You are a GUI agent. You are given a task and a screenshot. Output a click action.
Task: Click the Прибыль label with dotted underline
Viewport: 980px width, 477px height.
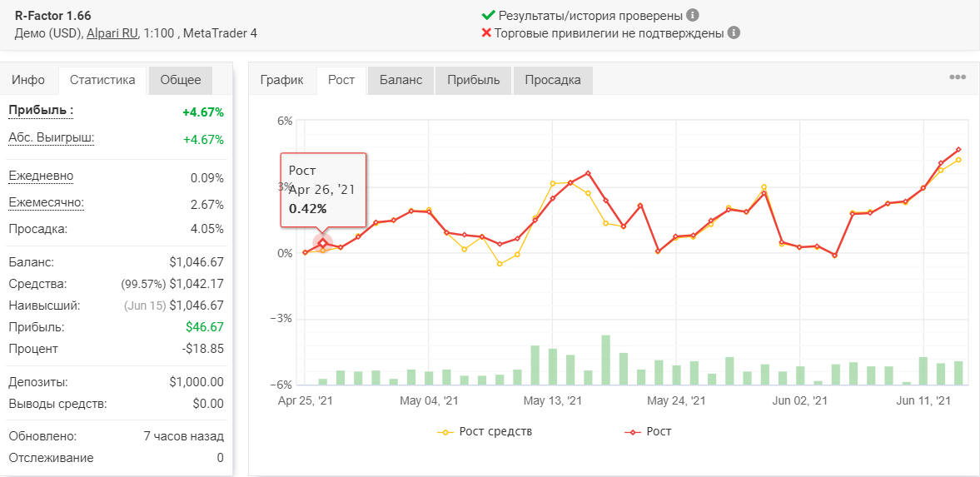click(x=42, y=111)
